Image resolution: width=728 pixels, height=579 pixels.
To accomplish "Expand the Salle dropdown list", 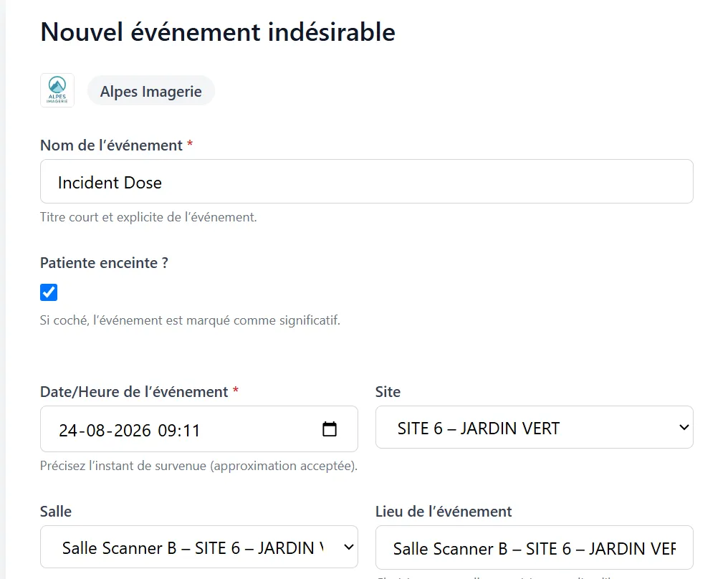I will pyautogui.click(x=198, y=547).
